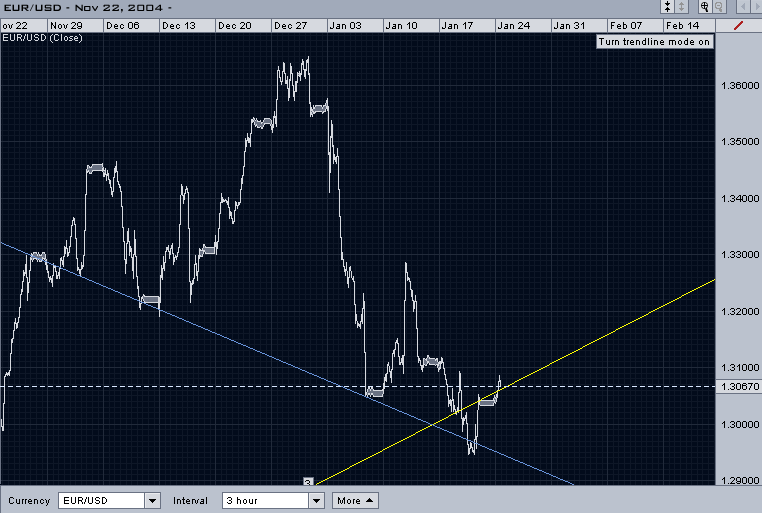The width and height of the screenshot is (762, 513).
Task: Select the Dec 20 date column header
Action: coord(243,26)
